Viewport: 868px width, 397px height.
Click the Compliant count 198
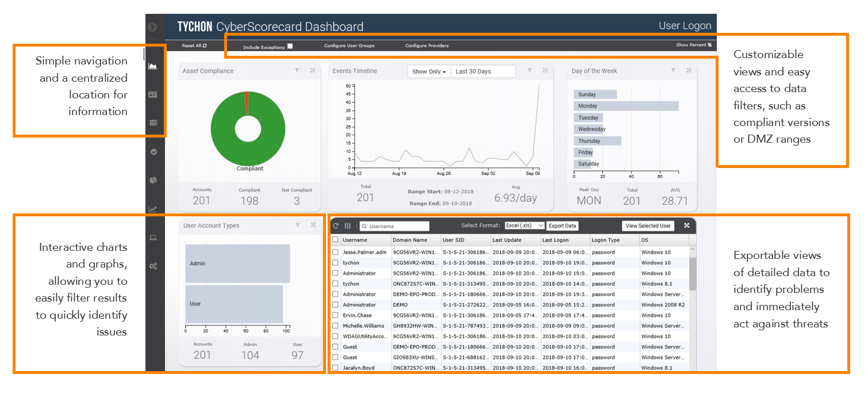[249, 201]
